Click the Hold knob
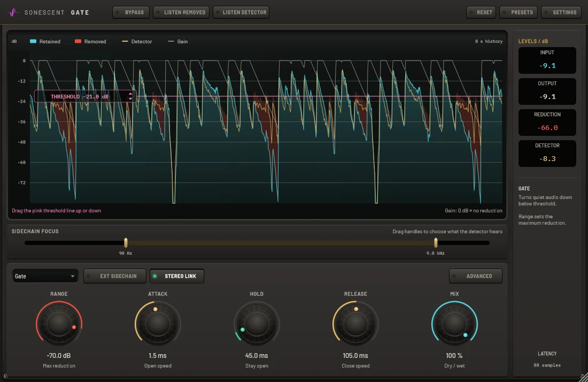588x382 pixels. (257, 324)
